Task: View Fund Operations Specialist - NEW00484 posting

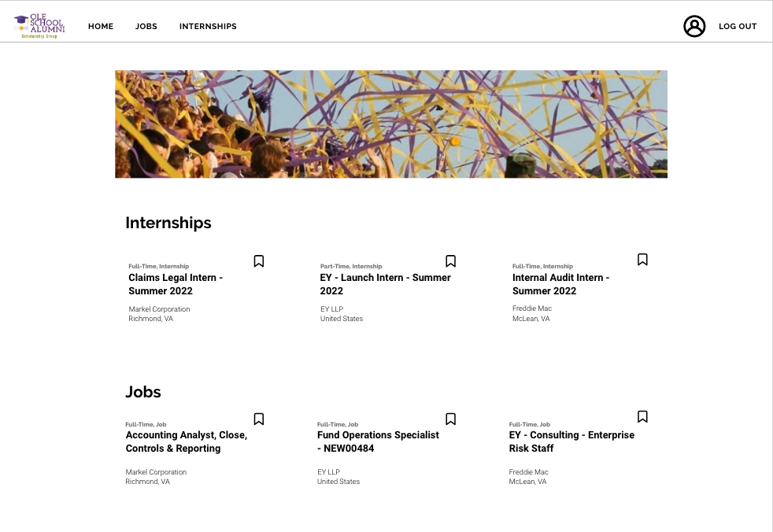Action: point(378,441)
